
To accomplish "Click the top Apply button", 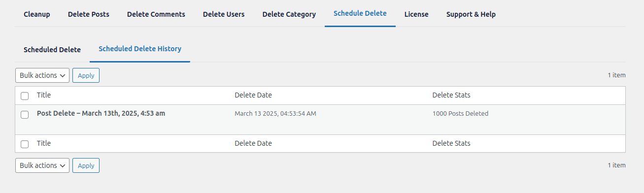I will click(x=86, y=75).
